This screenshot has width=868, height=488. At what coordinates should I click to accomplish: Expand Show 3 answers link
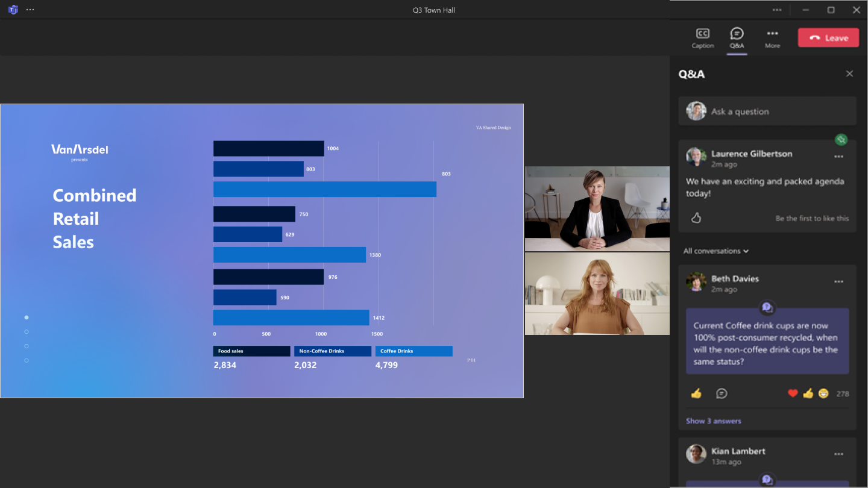(713, 421)
